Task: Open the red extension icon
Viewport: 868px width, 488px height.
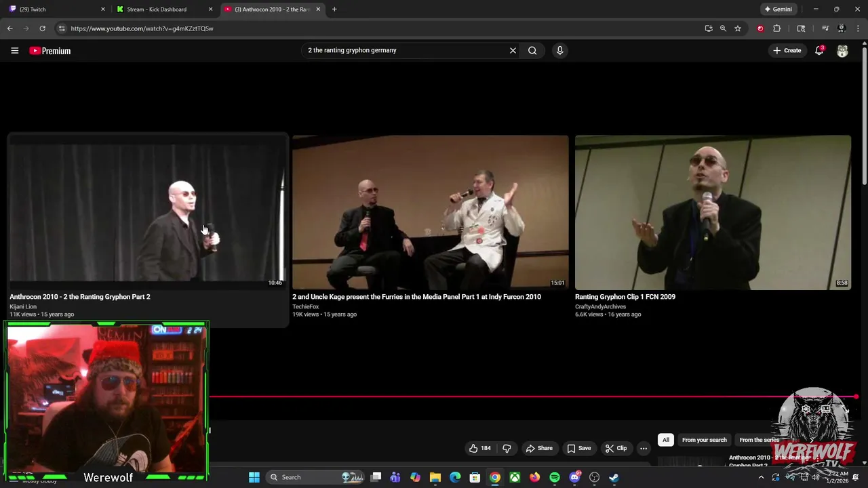Action: (760, 28)
